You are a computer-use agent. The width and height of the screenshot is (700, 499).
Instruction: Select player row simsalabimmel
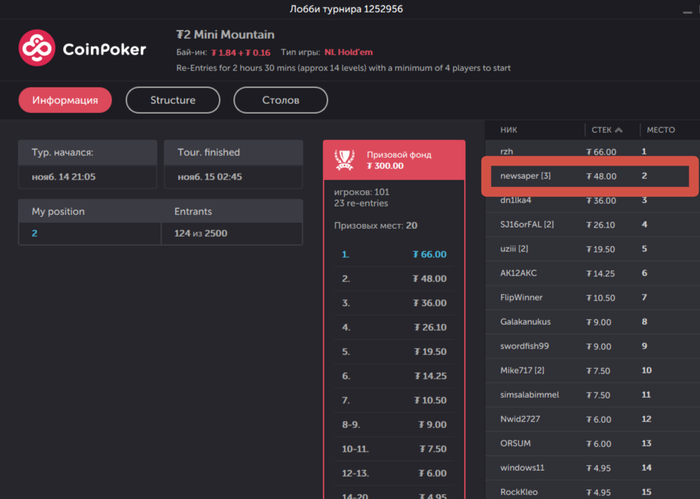(x=592, y=395)
